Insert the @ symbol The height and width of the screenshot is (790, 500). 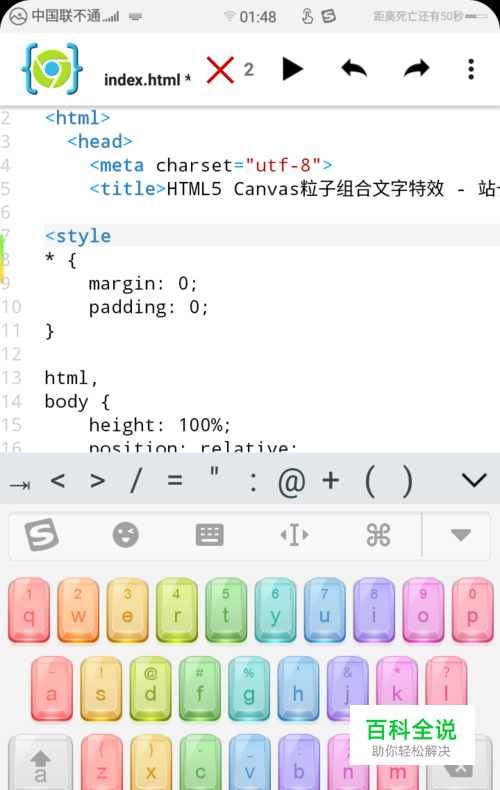292,482
